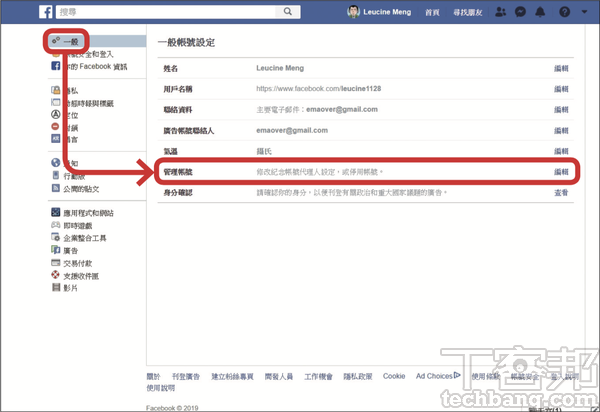
Task: Open 通知 notifications globe icon
Action: click(x=56, y=163)
